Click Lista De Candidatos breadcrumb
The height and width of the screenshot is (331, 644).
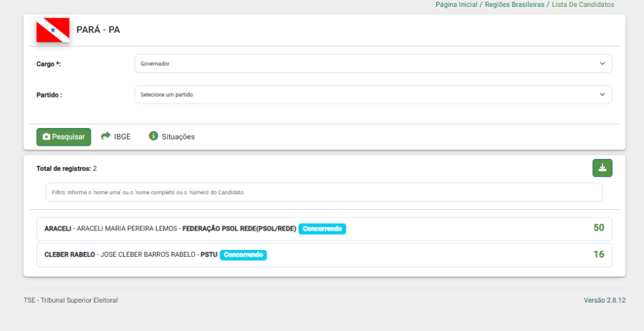click(x=583, y=4)
